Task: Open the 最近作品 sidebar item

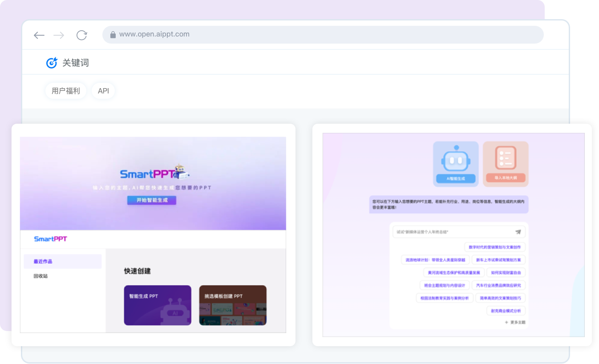Action: [x=62, y=261]
